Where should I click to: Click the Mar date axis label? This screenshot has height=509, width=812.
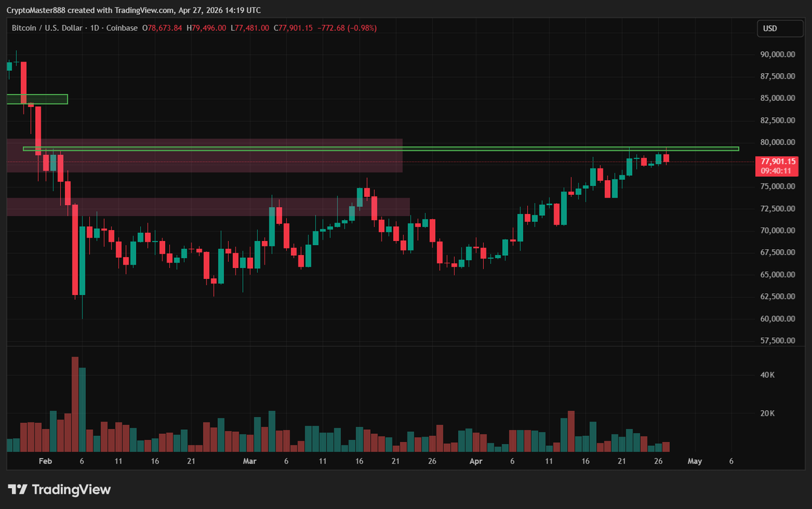250,461
